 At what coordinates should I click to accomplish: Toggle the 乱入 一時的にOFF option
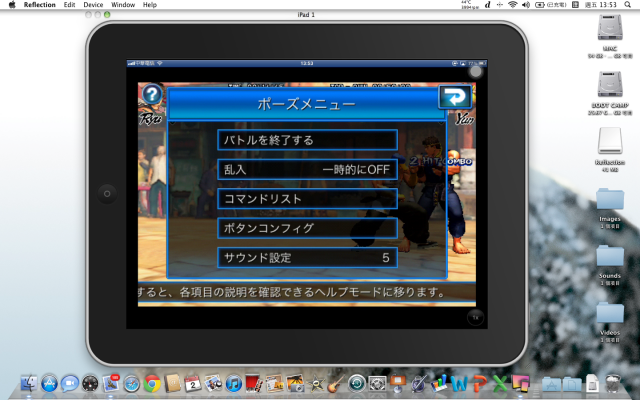point(307,169)
